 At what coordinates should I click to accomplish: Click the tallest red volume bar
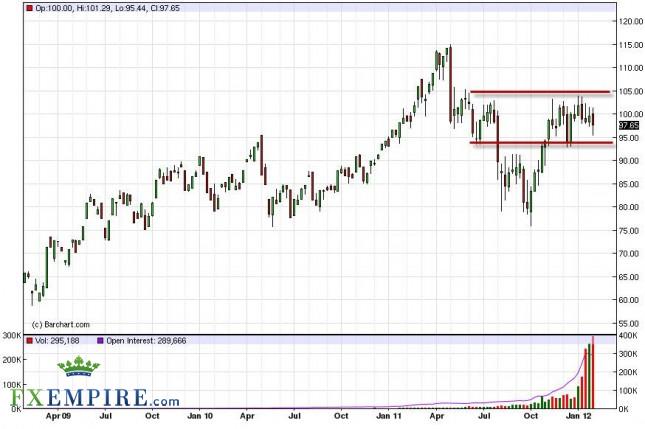tap(593, 373)
